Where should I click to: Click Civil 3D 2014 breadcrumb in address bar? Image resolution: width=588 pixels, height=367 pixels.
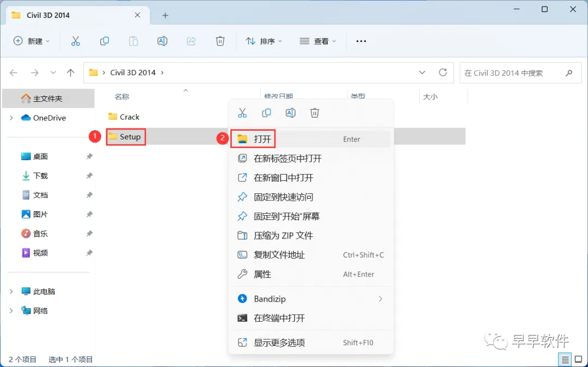pyautogui.click(x=133, y=73)
